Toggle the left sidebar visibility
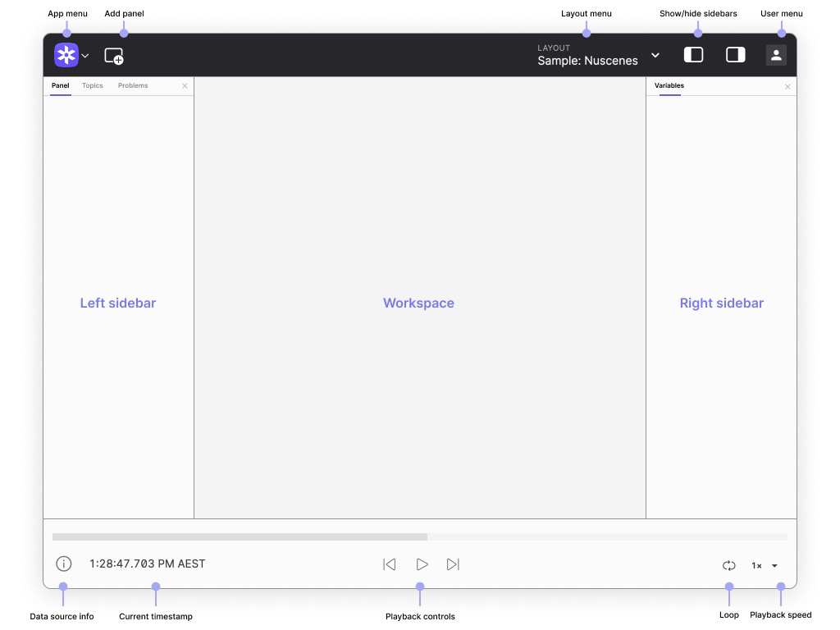This screenshot has width=840, height=630. [693, 55]
